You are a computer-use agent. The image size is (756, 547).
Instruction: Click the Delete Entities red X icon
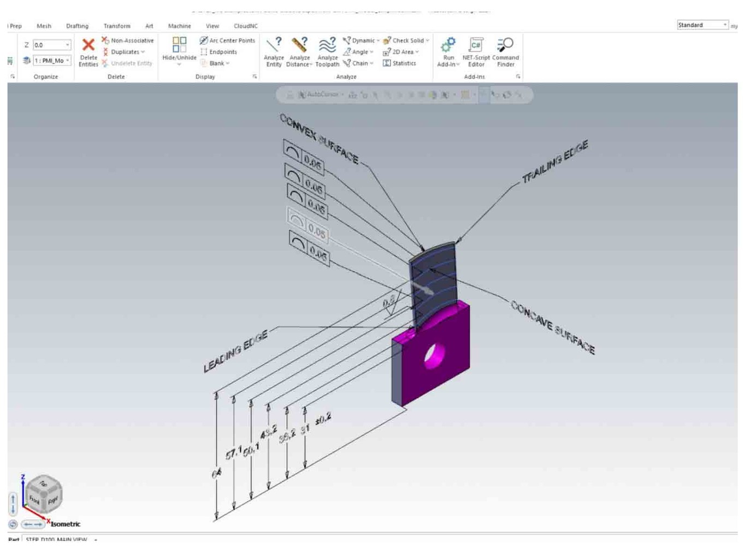[x=88, y=45]
